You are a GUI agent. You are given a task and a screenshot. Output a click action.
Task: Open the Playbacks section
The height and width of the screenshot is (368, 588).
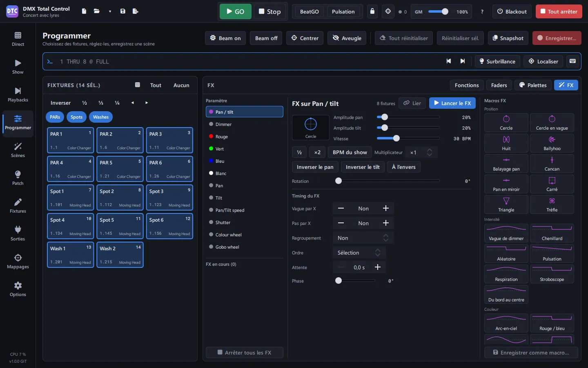click(18, 94)
